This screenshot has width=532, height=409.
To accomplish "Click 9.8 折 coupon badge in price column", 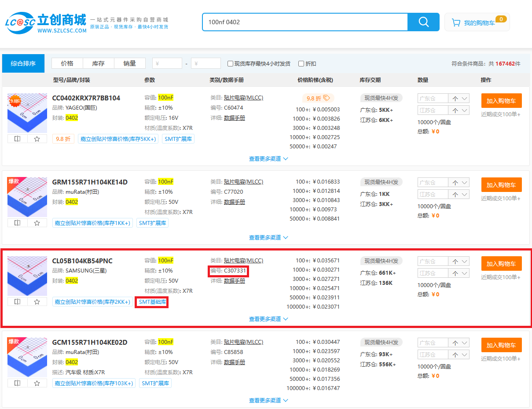I will click(x=318, y=98).
